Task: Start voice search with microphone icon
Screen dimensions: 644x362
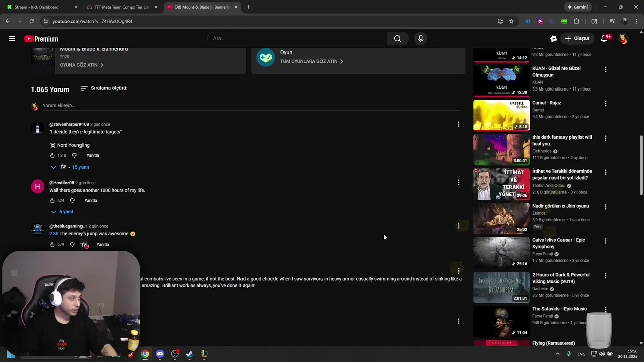Action: 421,39
